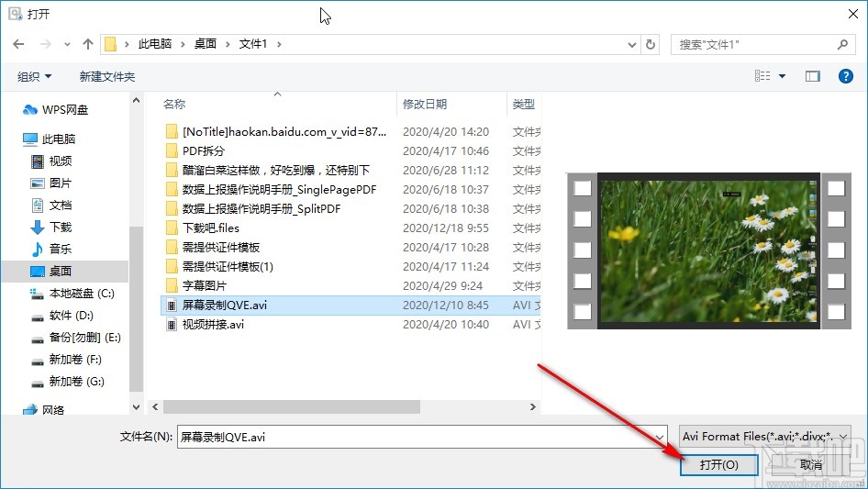This screenshot has height=489, width=868.
Task: Click the sidebar vertical scrollbar thumb
Action: pyautogui.click(x=136, y=309)
